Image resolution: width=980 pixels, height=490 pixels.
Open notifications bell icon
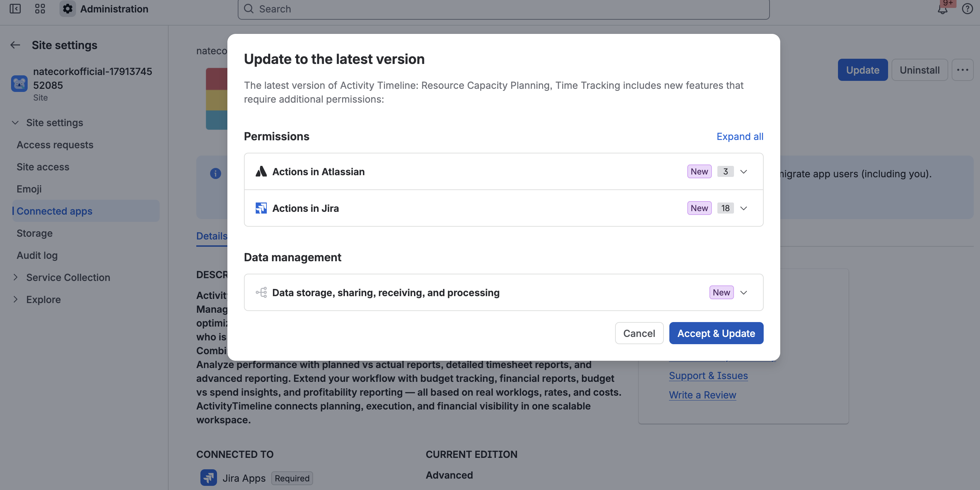pyautogui.click(x=942, y=9)
